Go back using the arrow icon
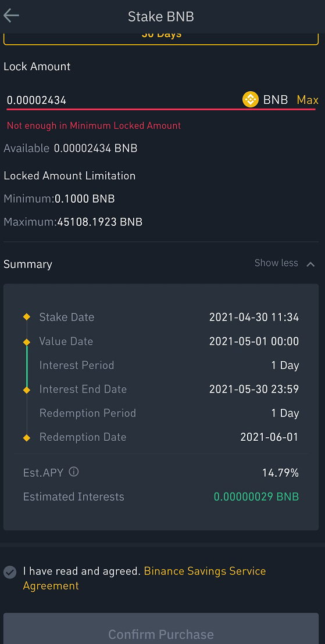This screenshot has height=644, width=325. point(11,16)
